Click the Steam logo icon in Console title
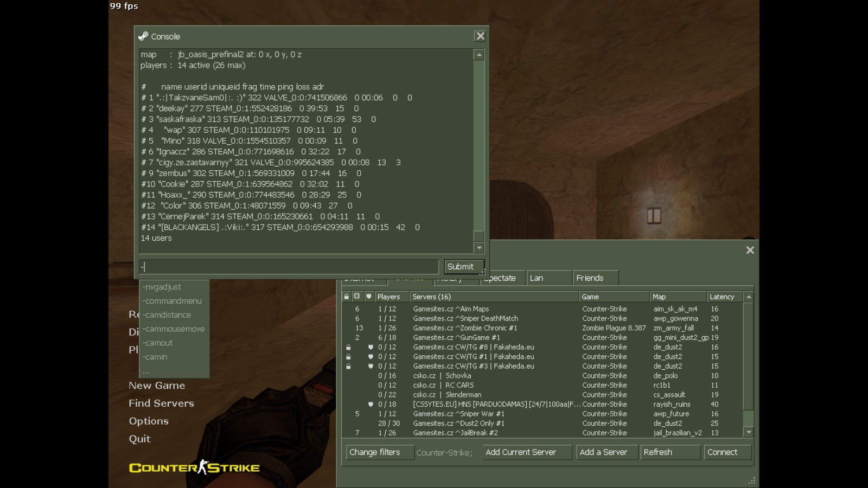 [x=143, y=36]
